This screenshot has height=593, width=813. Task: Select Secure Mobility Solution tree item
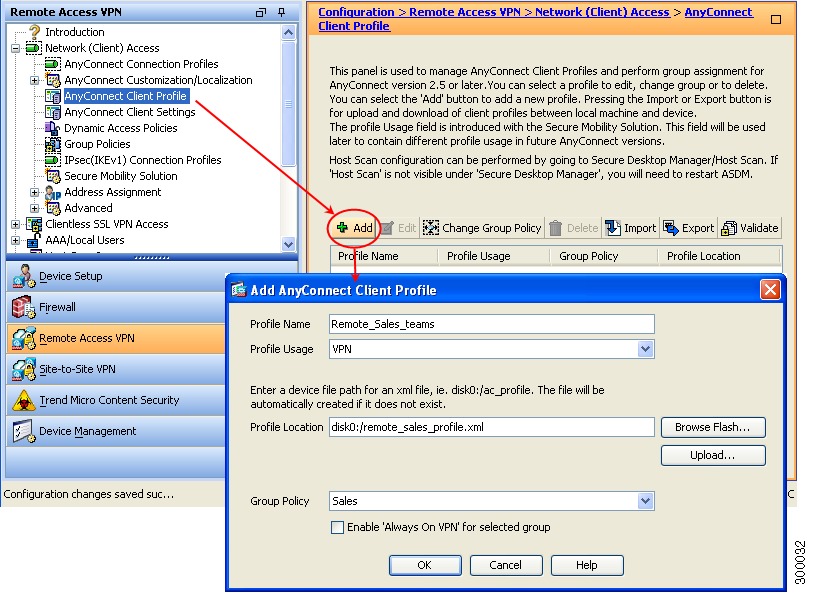(121, 176)
